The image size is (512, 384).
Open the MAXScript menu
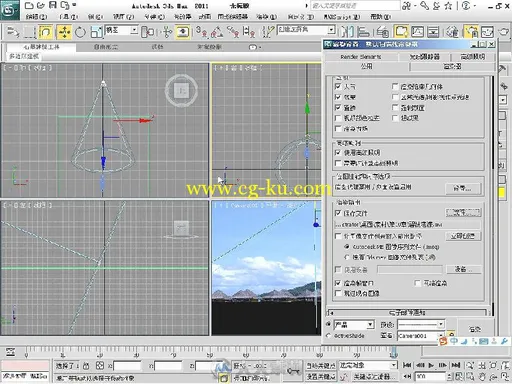click(x=342, y=16)
